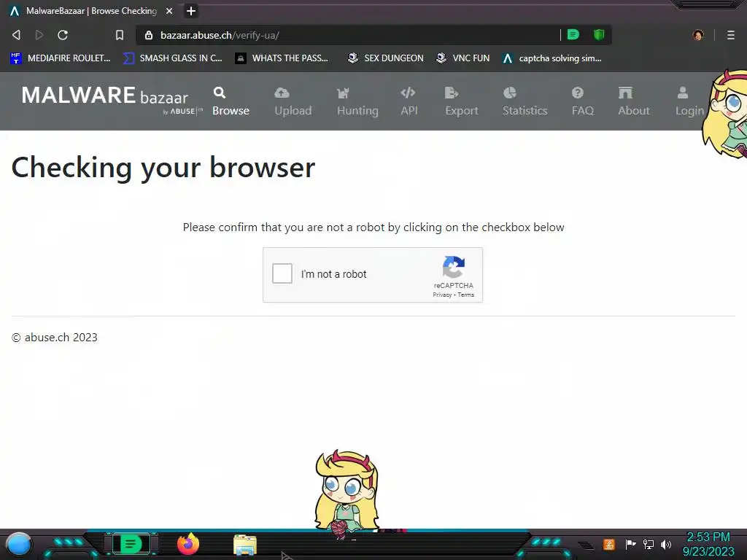This screenshot has height=560, width=747.
Task: Click the orange Java tray icon
Action: [609, 544]
